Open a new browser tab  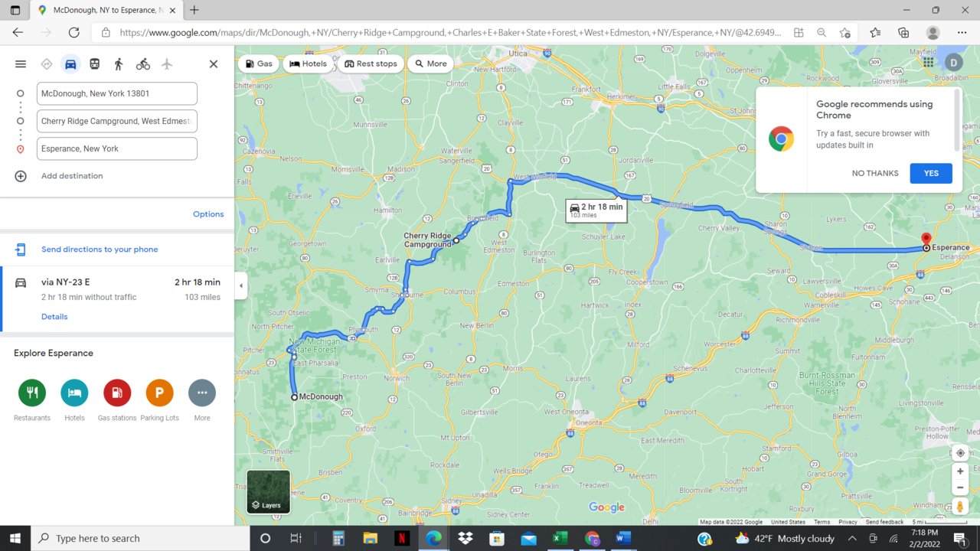tap(194, 10)
